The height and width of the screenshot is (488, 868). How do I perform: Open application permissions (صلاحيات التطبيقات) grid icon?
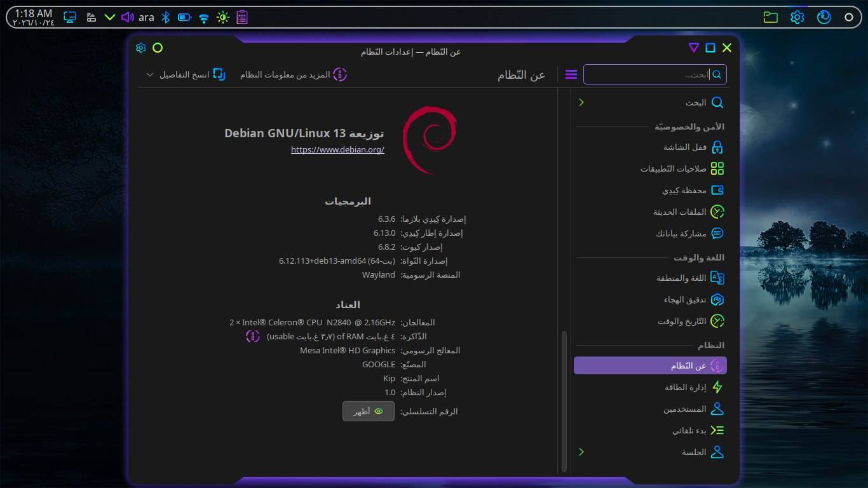pos(717,168)
